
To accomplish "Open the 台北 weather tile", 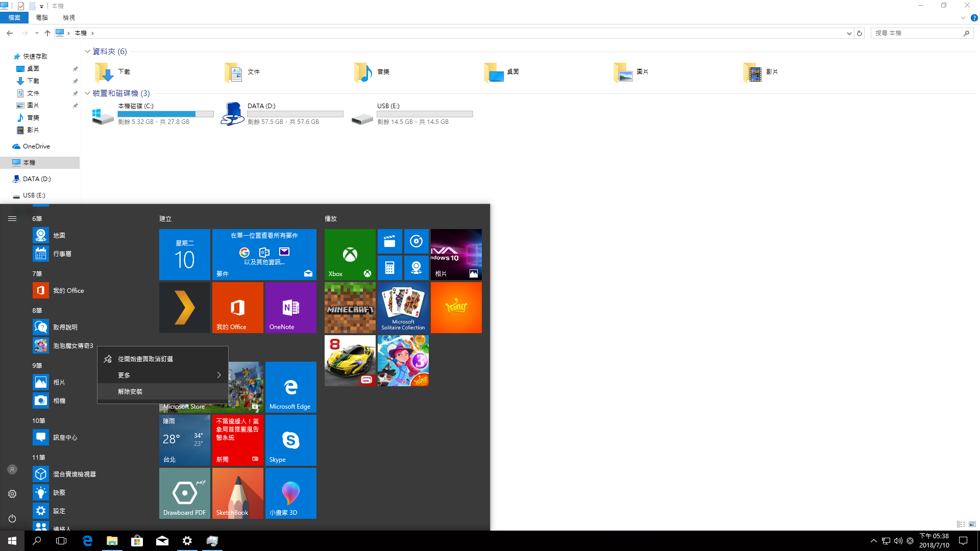I will coord(184,440).
